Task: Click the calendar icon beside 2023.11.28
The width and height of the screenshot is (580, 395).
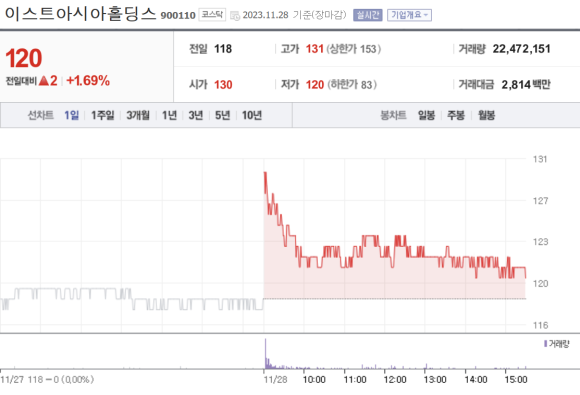Action: click(235, 16)
